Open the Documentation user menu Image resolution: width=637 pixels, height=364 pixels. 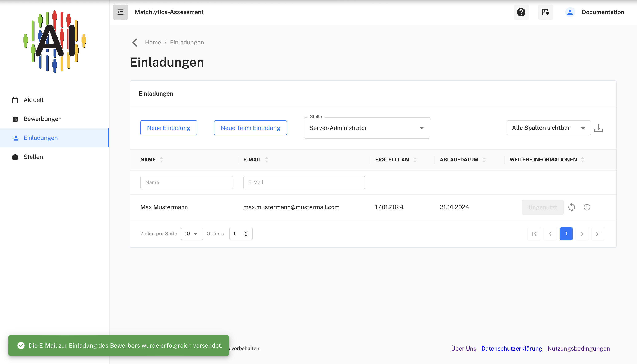[x=603, y=12]
